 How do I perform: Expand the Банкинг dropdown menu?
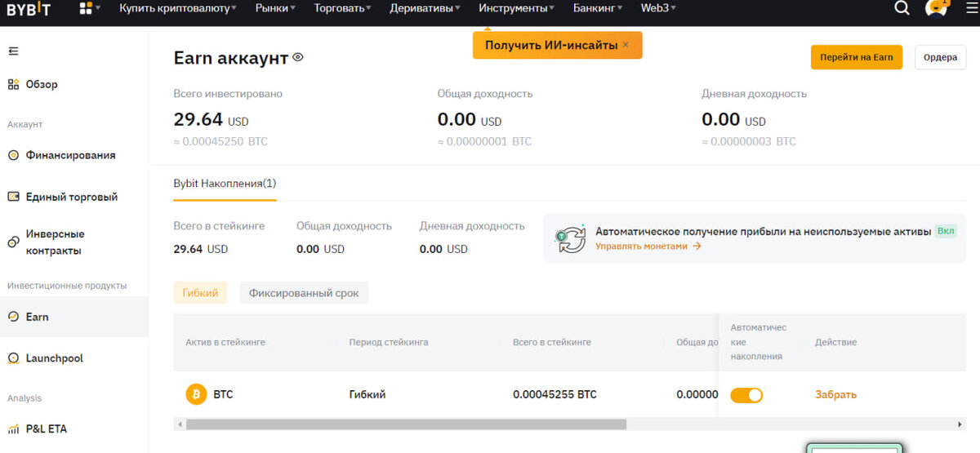[x=598, y=8]
